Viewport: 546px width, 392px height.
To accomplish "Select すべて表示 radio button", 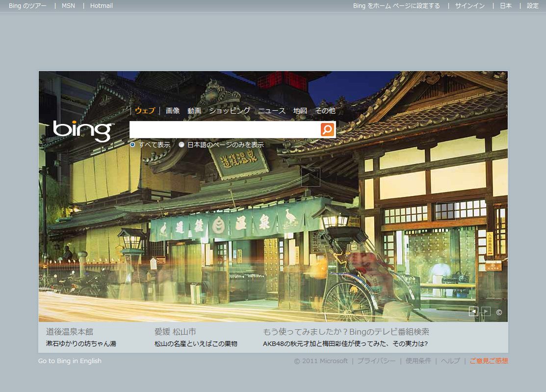I will [x=132, y=145].
